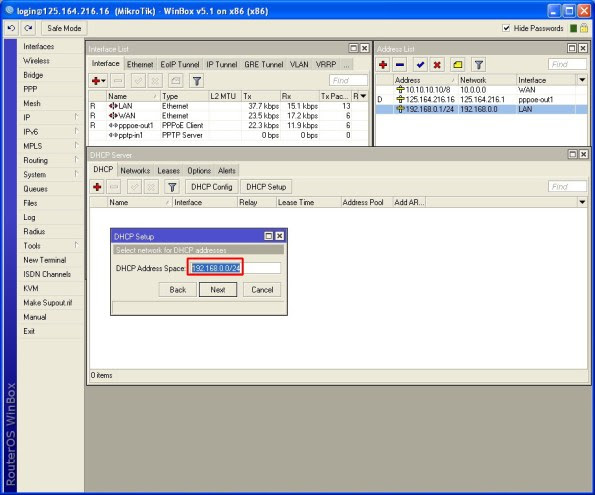
Task: Open comment using yellow note icon
Action: point(458,65)
